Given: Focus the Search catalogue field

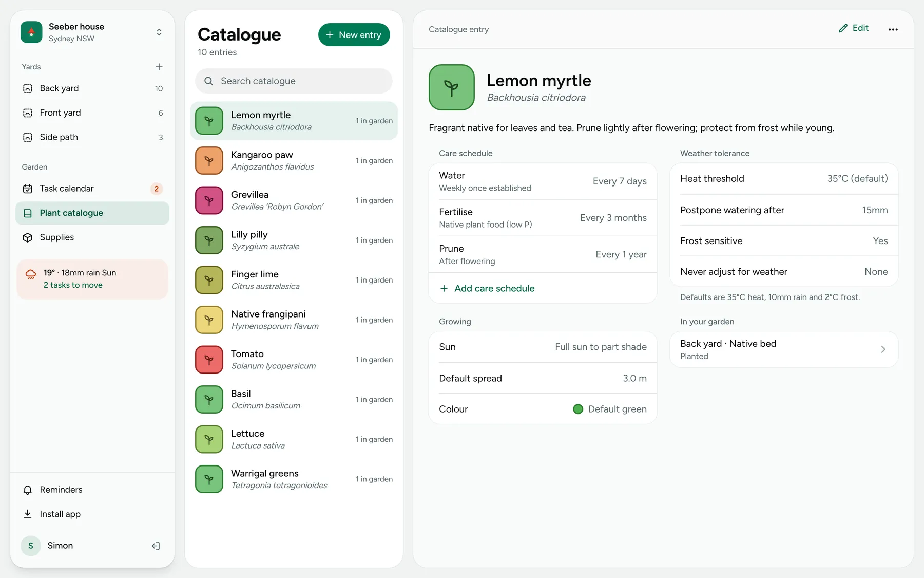Looking at the screenshot, I should pyautogui.click(x=294, y=81).
